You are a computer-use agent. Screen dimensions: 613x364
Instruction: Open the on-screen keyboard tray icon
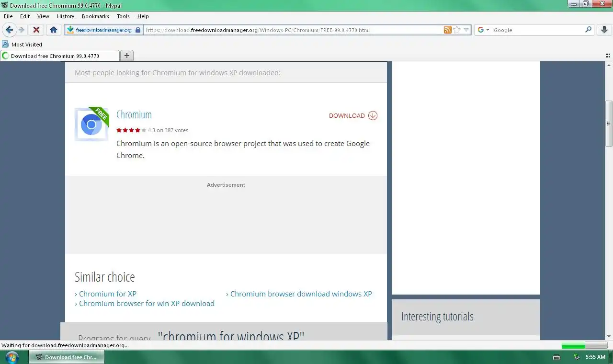click(x=556, y=357)
